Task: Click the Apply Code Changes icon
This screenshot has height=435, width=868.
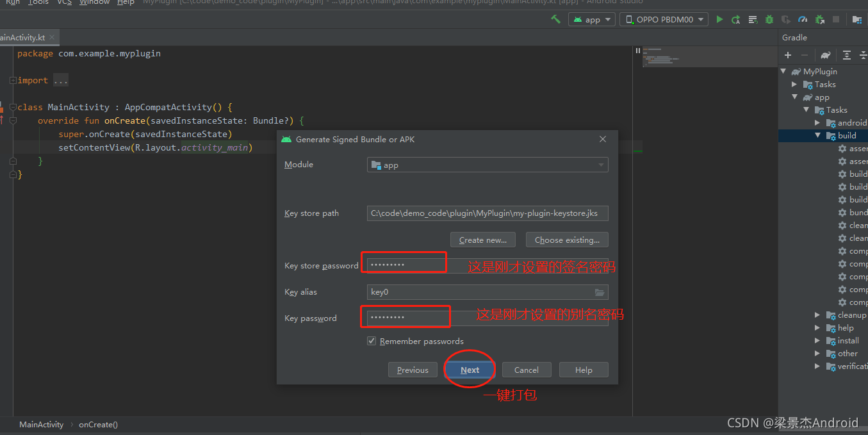Action: click(753, 19)
